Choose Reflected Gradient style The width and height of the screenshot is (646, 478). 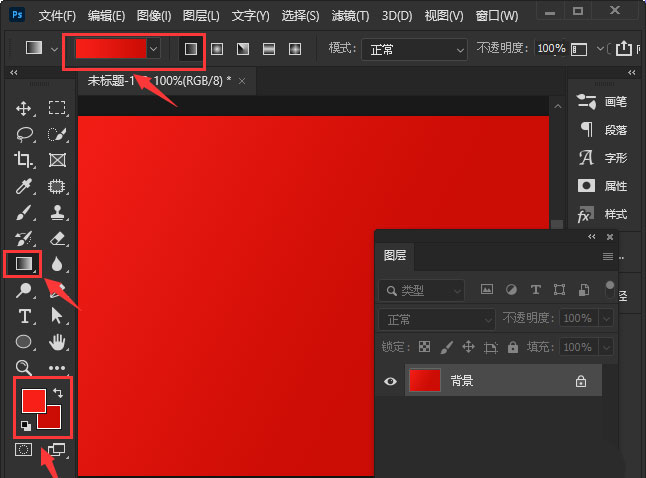pyautogui.click(x=269, y=49)
